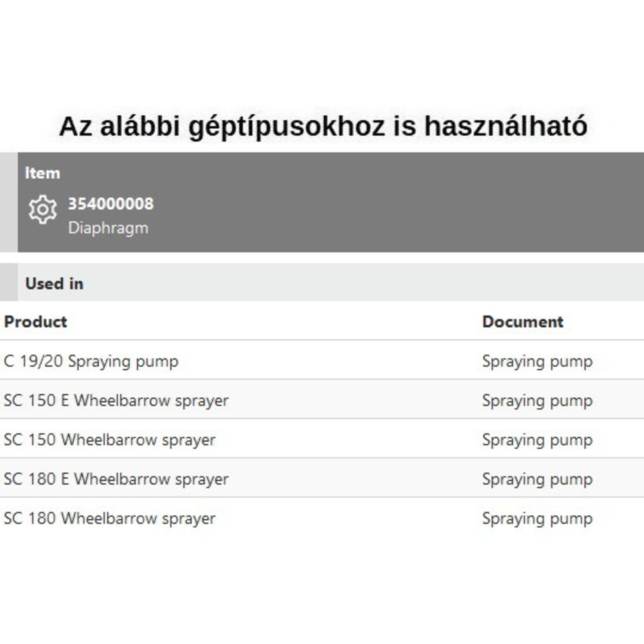Sort by the Document column header
This screenshot has height=644, width=644.
pyautogui.click(x=522, y=322)
